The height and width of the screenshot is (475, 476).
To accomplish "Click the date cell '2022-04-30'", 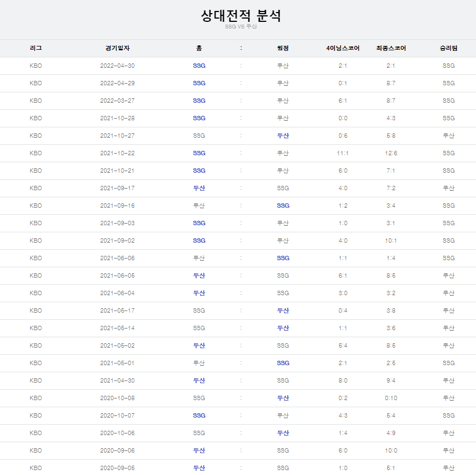I will (118, 66).
